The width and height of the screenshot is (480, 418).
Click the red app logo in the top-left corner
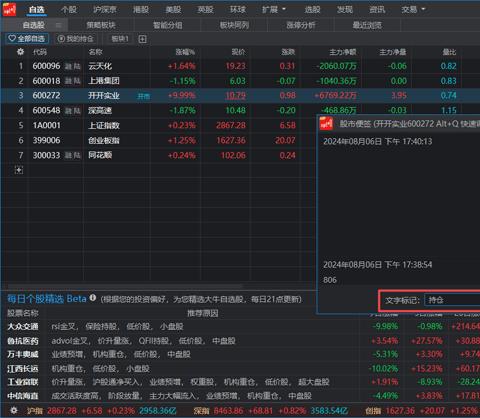point(9,9)
